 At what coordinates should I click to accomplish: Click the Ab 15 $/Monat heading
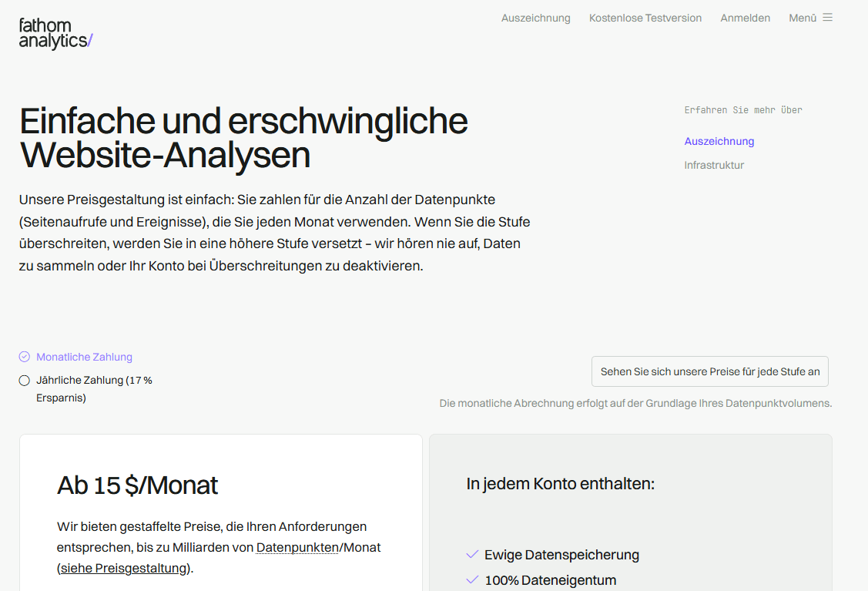(x=137, y=485)
